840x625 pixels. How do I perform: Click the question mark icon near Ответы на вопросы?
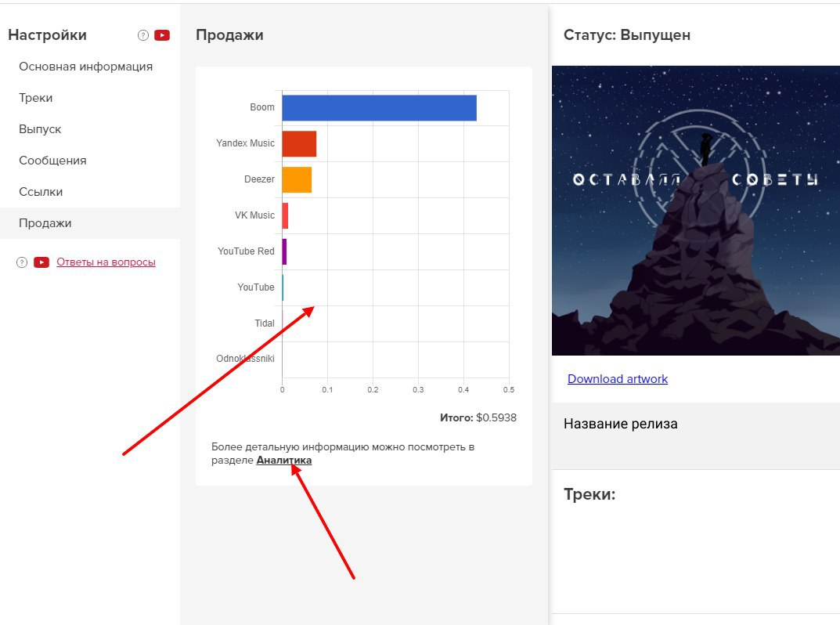coord(22,262)
